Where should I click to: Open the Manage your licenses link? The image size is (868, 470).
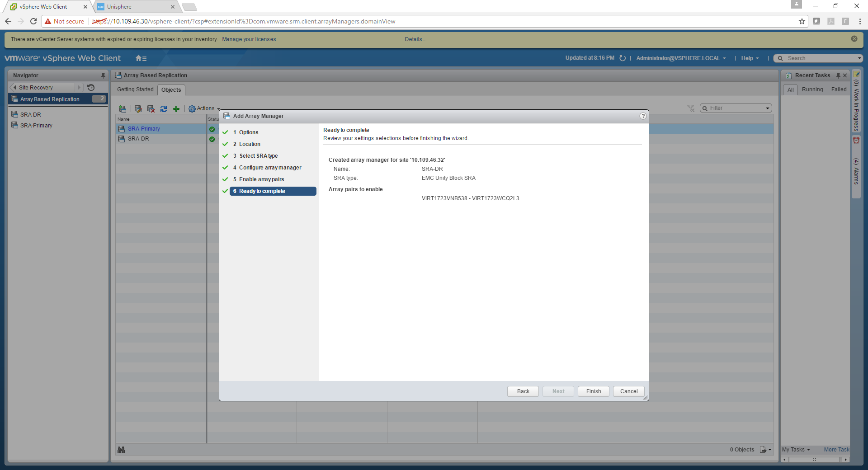pos(249,39)
